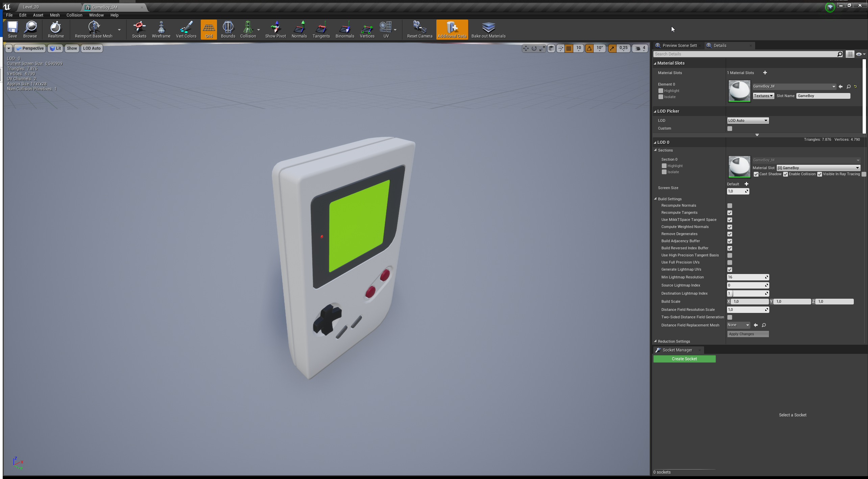Open Distance Field Replacement Mesh None dropdown
868x479 pixels.
click(738, 325)
